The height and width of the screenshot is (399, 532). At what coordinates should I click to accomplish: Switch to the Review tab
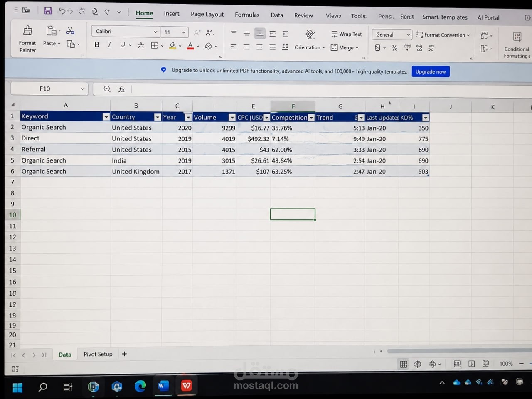(x=303, y=15)
